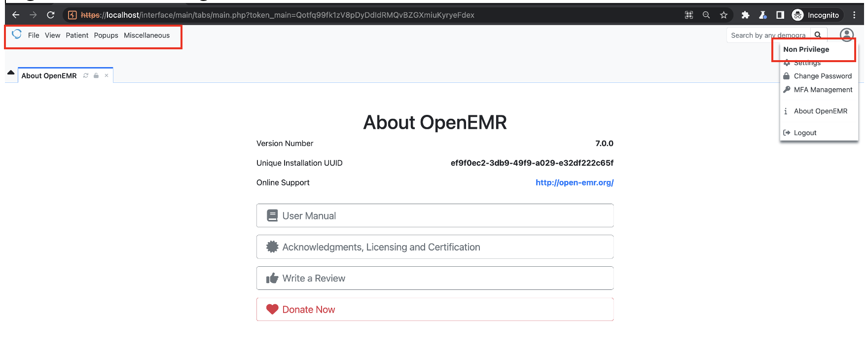Go back with the browser back arrow

tap(16, 15)
